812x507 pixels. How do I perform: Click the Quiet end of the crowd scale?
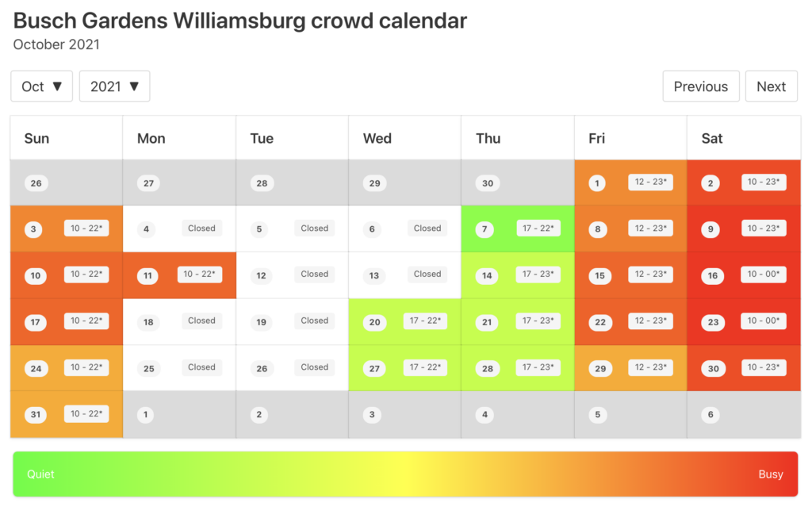40,474
